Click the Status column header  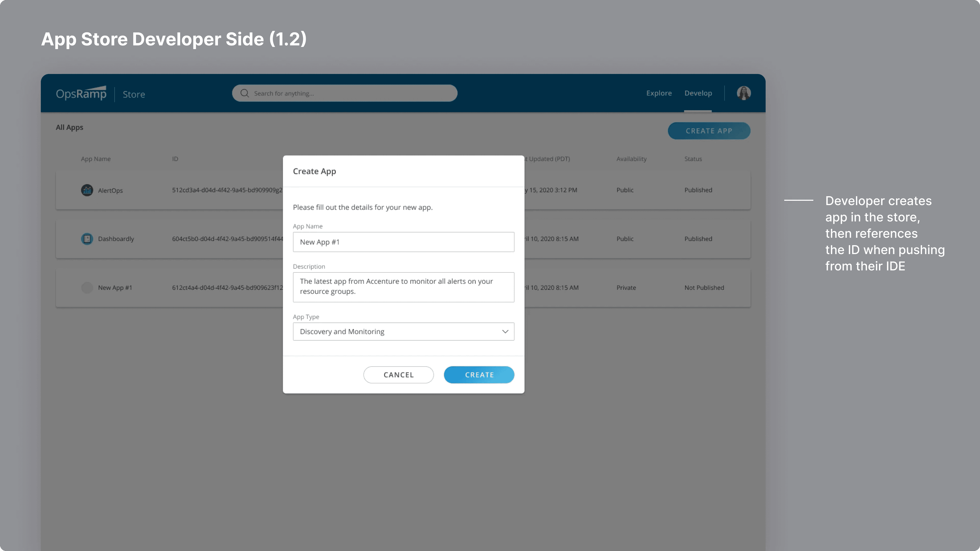[693, 159]
